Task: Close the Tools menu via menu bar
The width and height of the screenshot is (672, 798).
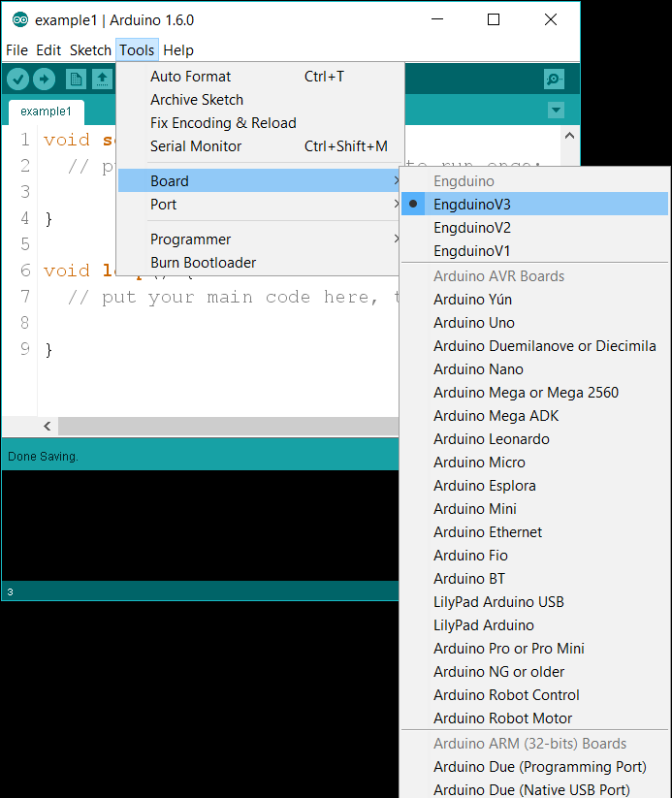Action: pos(137,50)
